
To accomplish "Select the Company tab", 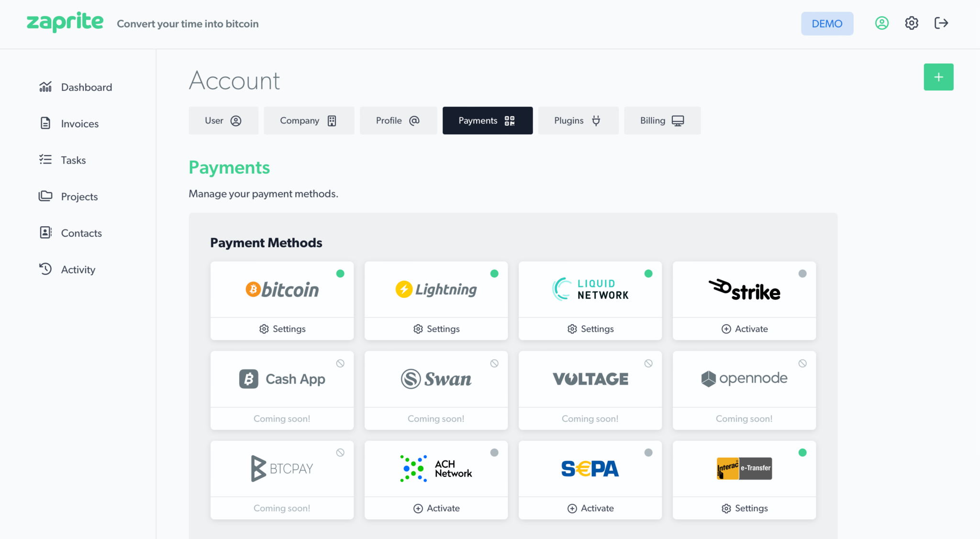I will pos(309,121).
